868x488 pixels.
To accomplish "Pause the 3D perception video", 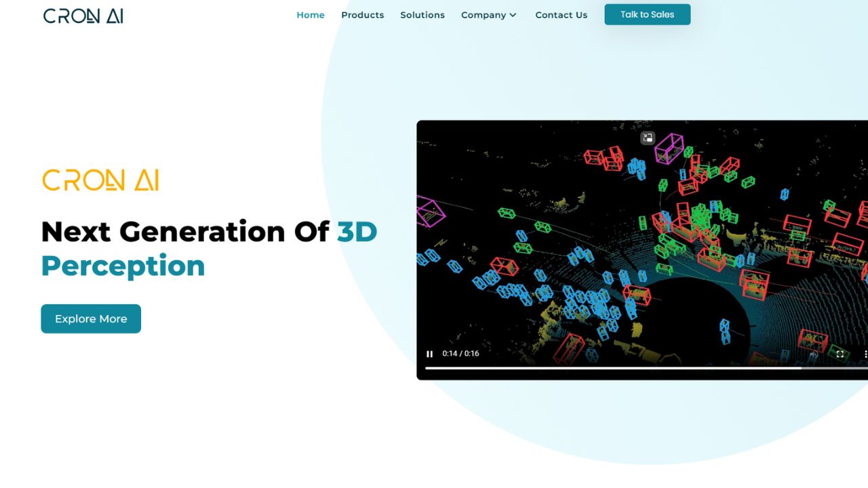I will pos(429,354).
